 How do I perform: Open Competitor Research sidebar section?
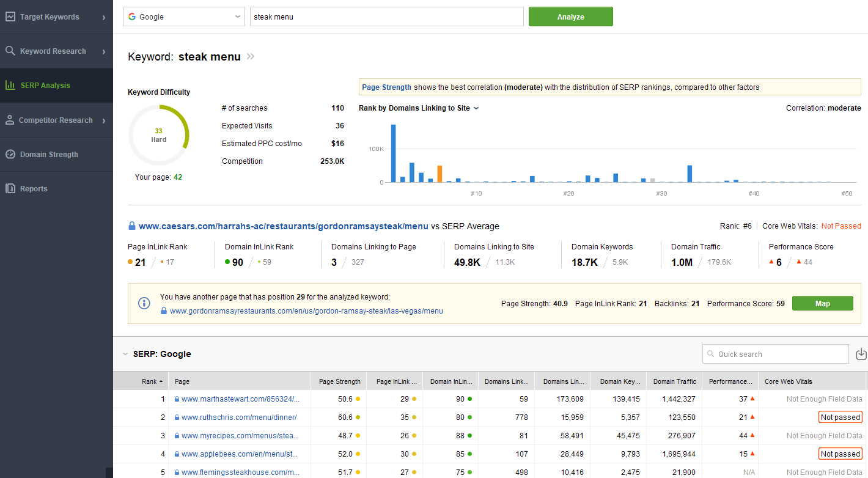tap(56, 120)
